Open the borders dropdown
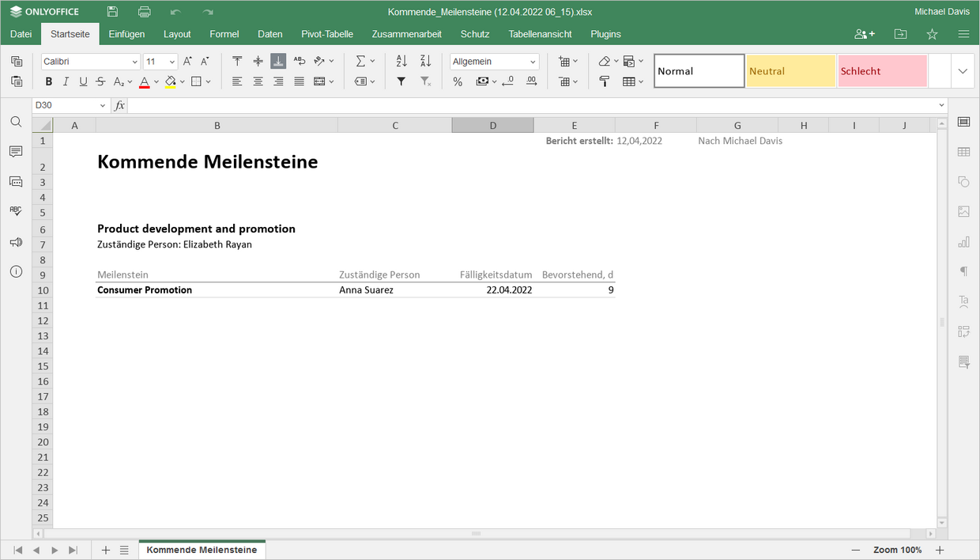This screenshot has width=980, height=560. [x=208, y=81]
